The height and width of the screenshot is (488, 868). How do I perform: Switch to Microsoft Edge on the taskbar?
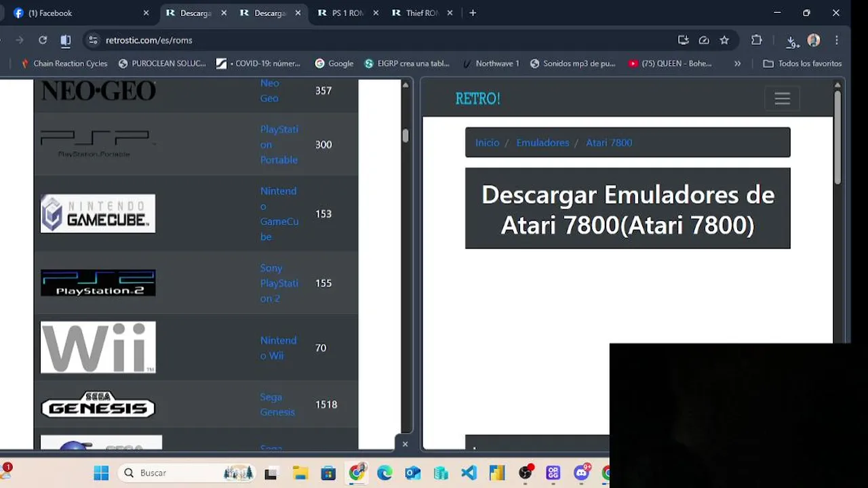(x=384, y=473)
